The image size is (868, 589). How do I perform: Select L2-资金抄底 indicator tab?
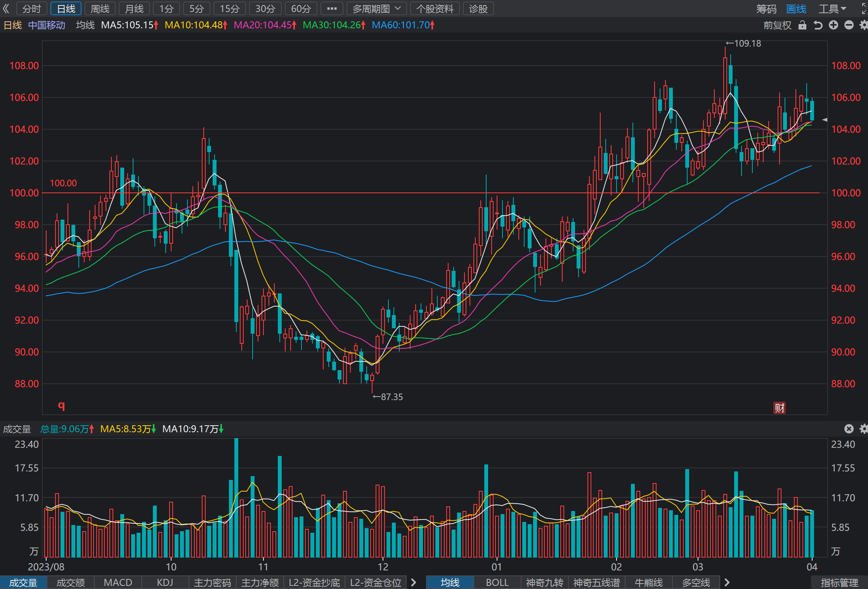tap(314, 582)
